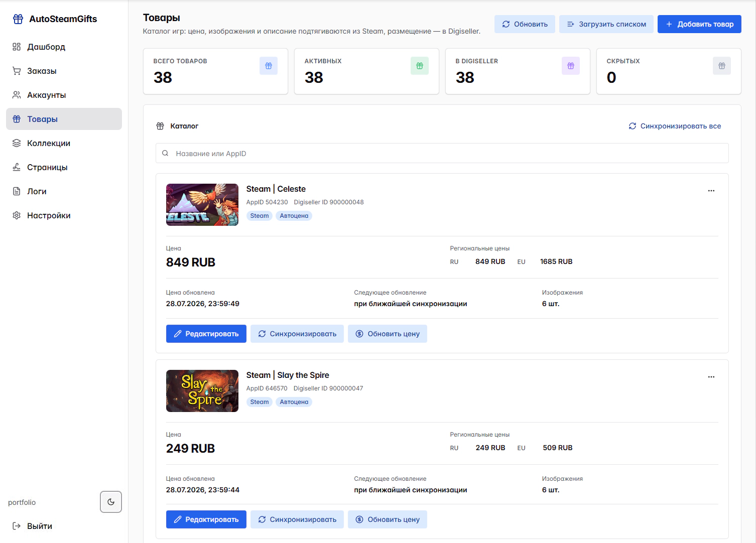Image resolution: width=756 pixels, height=543 pixels.
Task: Click the Скрытых gray gift icon
Action: click(722, 66)
